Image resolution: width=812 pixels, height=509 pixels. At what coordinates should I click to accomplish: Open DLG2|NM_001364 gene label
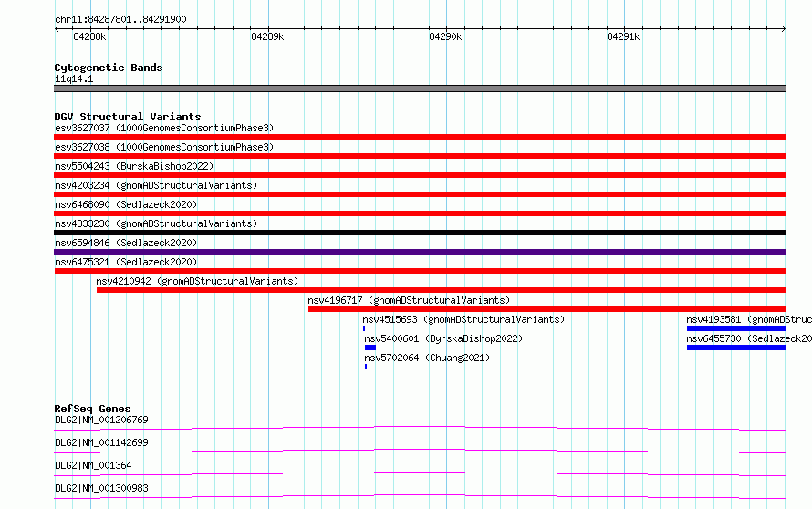[x=93, y=465]
